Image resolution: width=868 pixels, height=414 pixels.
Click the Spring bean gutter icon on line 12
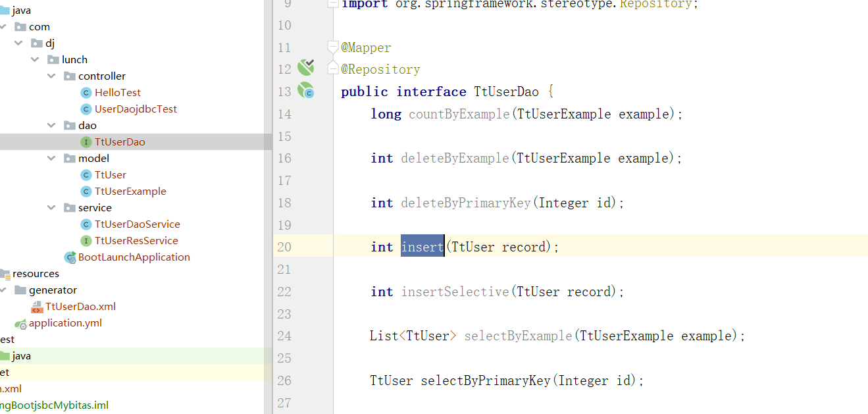click(305, 67)
